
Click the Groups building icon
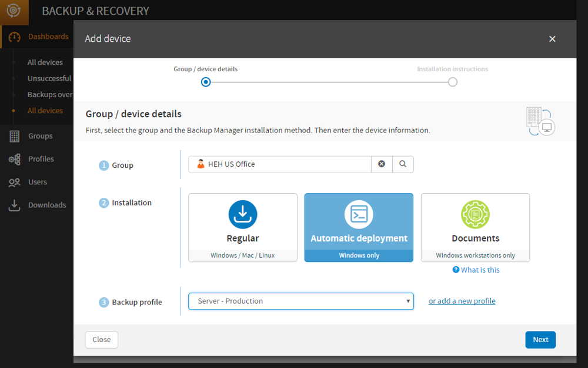[14, 137]
